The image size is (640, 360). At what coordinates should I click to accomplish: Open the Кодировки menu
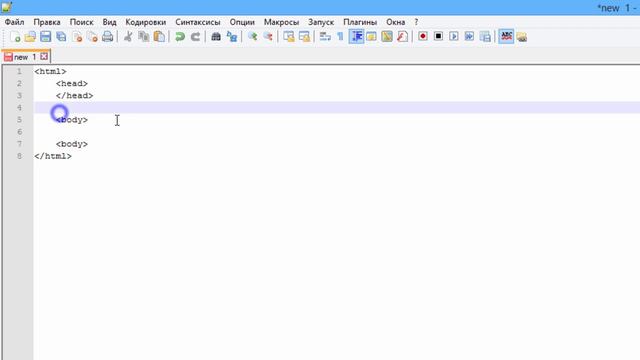point(146,22)
